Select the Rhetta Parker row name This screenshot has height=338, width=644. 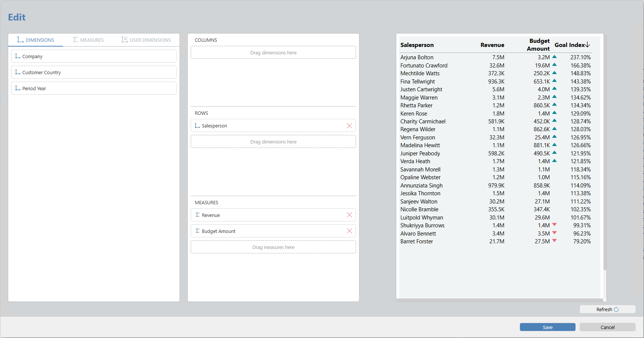tap(416, 105)
